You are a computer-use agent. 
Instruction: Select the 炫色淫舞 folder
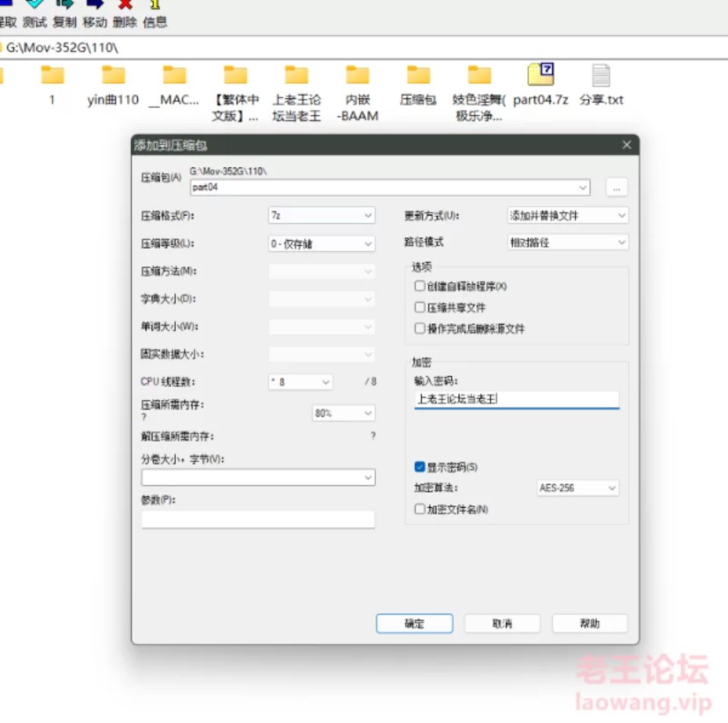click(479, 93)
